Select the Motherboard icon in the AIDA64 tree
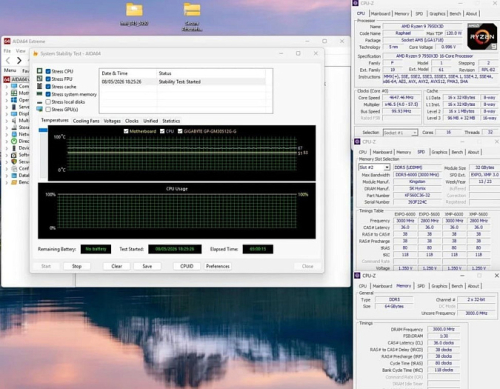 [14, 93]
